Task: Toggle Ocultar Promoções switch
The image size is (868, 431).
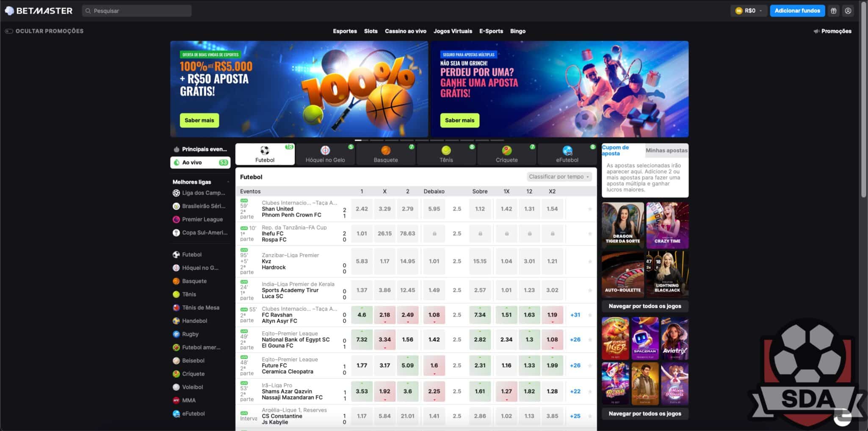Action: coord(9,31)
